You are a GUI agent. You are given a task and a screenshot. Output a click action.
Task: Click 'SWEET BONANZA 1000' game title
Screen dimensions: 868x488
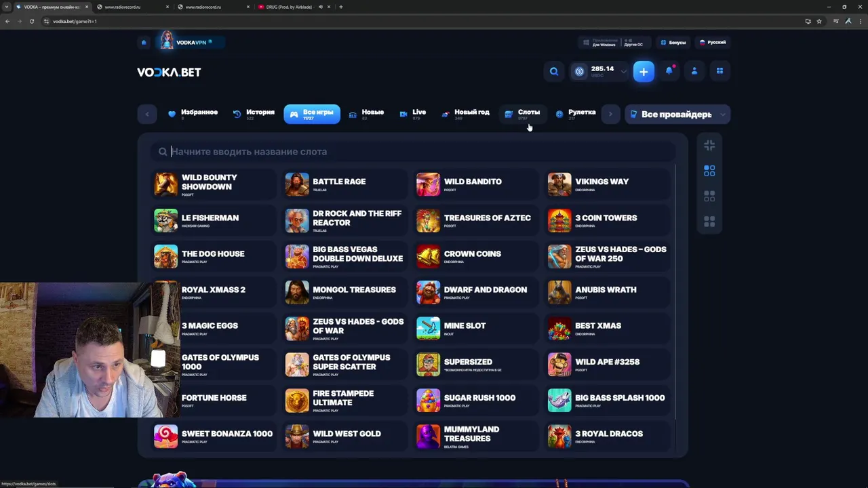pyautogui.click(x=227, y=434)
